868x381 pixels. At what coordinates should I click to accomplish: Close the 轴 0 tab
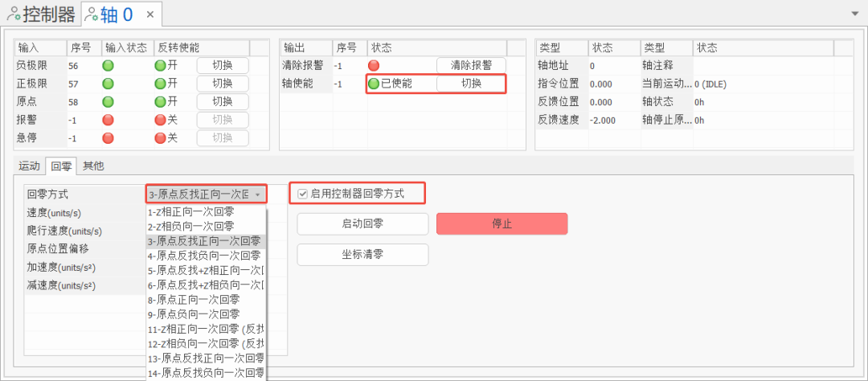pyautogui.click(x=150, y=14)
